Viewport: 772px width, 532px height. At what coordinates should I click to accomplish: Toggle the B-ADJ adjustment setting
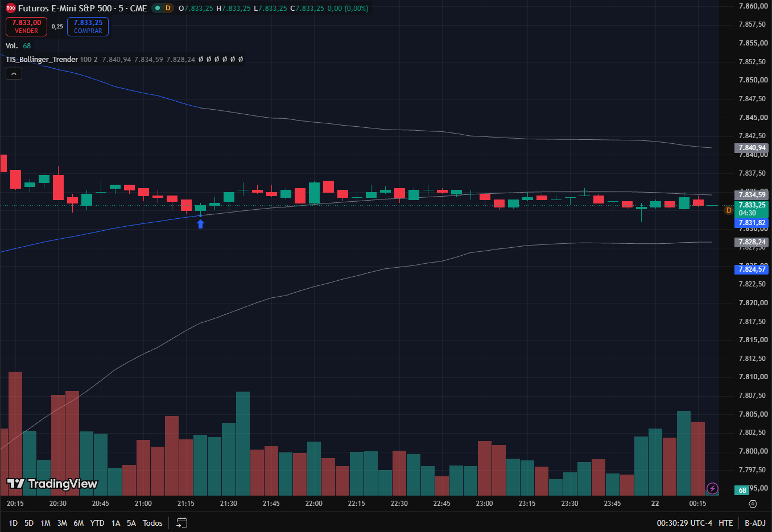(x=755, y=523)
